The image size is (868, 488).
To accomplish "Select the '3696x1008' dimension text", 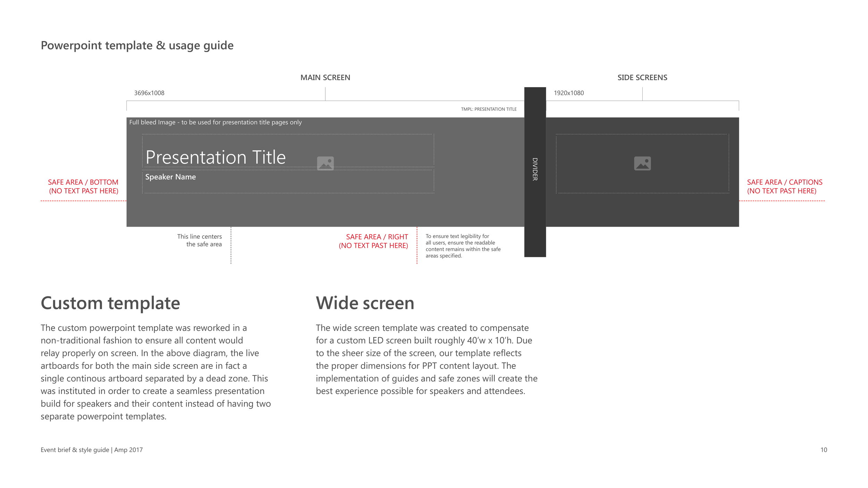I will coord(149,93).
